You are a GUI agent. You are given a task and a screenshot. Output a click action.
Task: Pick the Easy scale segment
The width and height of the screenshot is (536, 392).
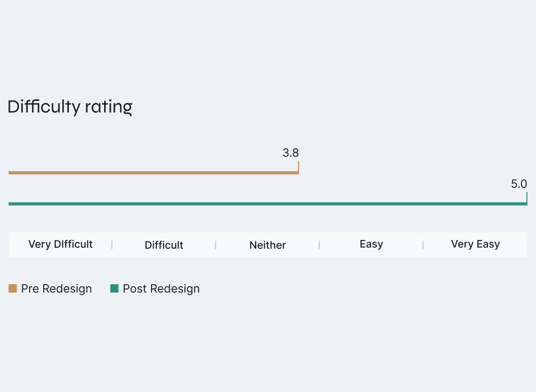coord(371,244)
